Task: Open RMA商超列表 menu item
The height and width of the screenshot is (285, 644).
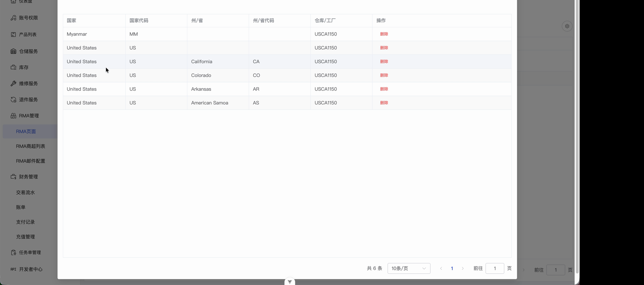Action: click(x=31, y=146)
